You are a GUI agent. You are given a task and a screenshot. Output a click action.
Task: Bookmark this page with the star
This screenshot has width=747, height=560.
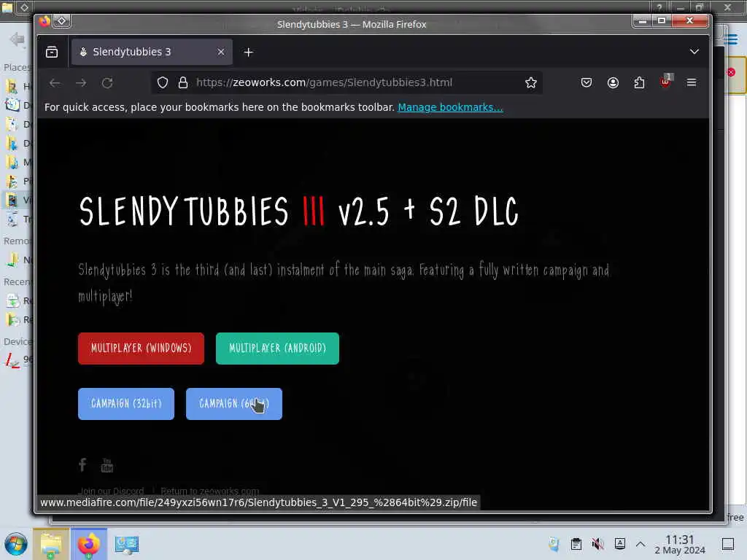(531, 82)
